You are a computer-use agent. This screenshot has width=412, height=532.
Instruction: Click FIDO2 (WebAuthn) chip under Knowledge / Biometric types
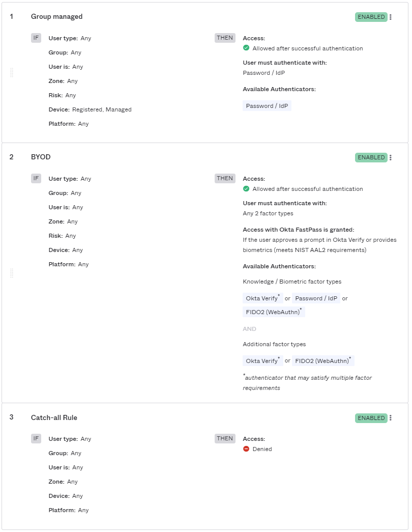click(274, 312)
